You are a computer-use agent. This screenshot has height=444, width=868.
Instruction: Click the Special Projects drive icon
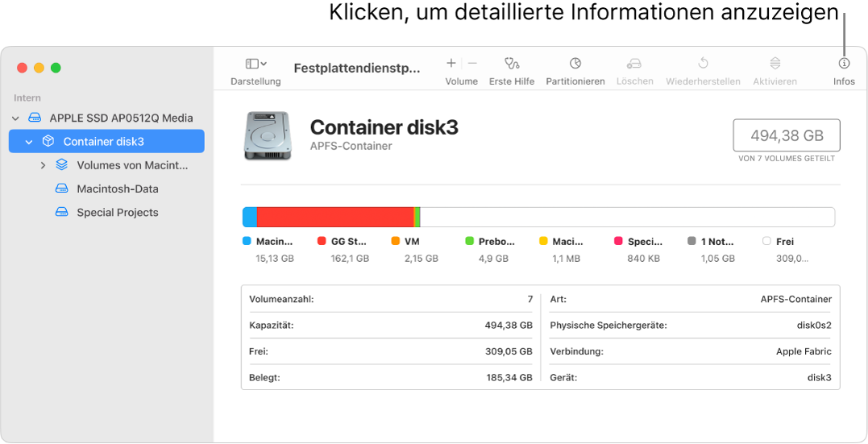coord(61,213)
